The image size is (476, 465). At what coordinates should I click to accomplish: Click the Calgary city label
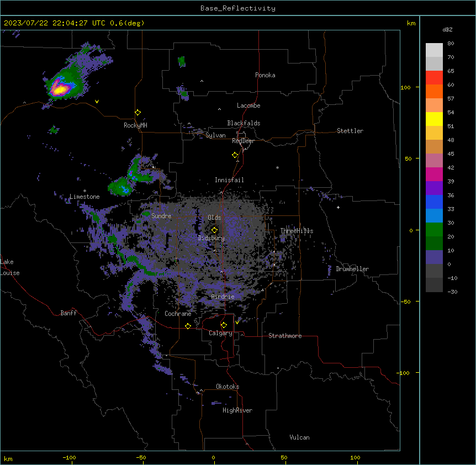(x=220, y=333)
